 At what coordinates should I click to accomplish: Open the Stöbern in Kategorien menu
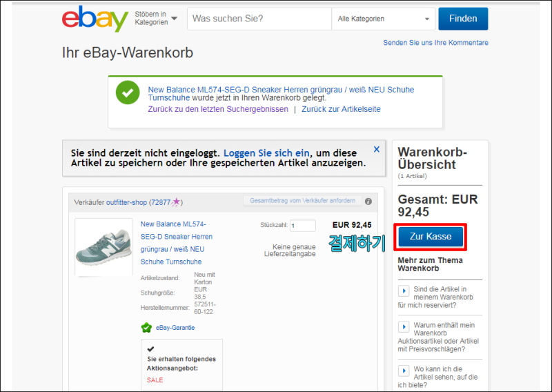coord(156,18)
